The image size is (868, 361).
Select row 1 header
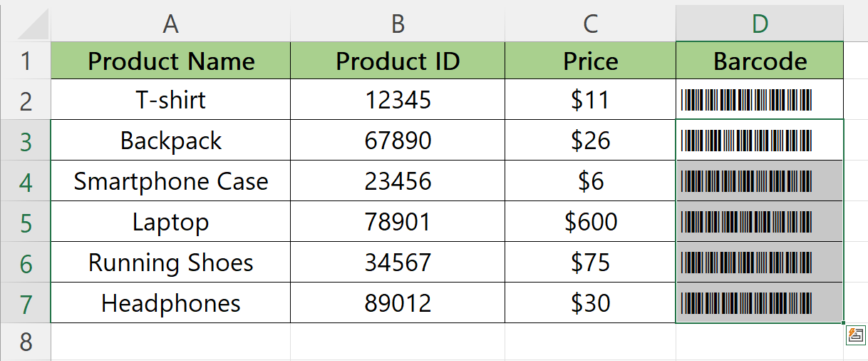click(26, 61)
